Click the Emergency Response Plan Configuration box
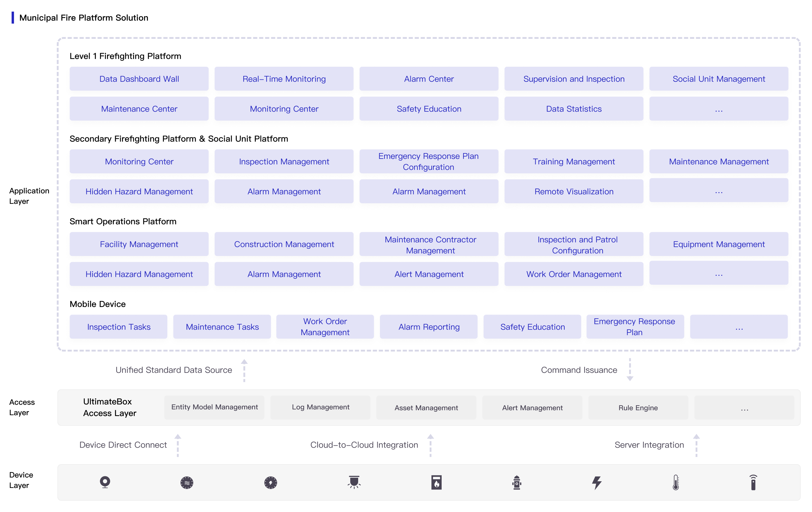Viewport: 812px width, 512px height. pos(428,161)
